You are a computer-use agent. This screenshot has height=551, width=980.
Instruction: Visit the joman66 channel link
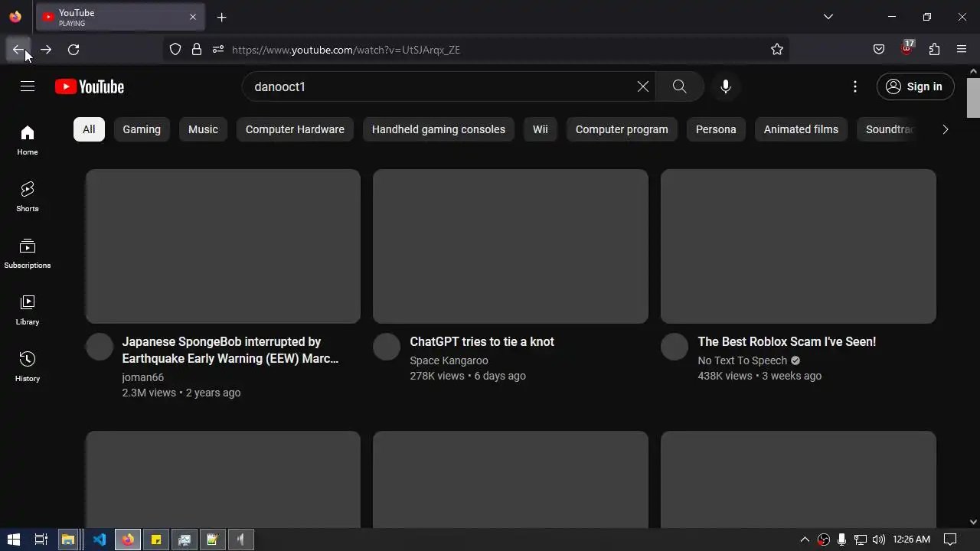[142, 377]
